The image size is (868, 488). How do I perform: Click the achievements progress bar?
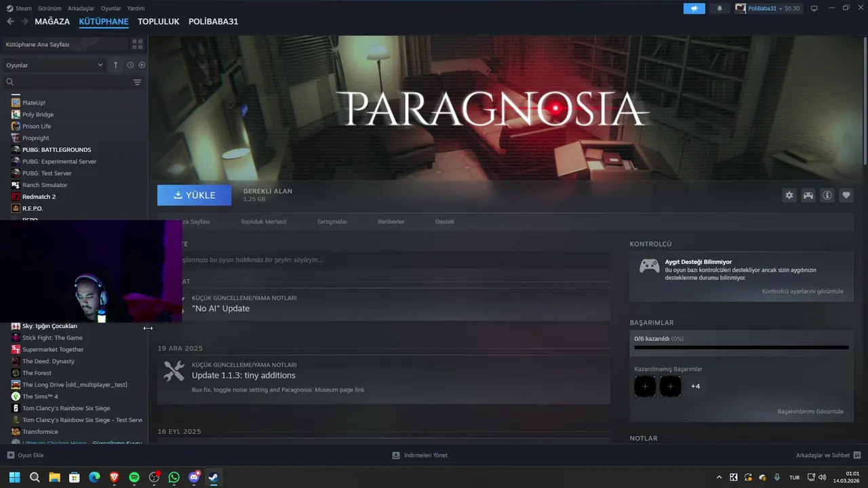(741, 348)
